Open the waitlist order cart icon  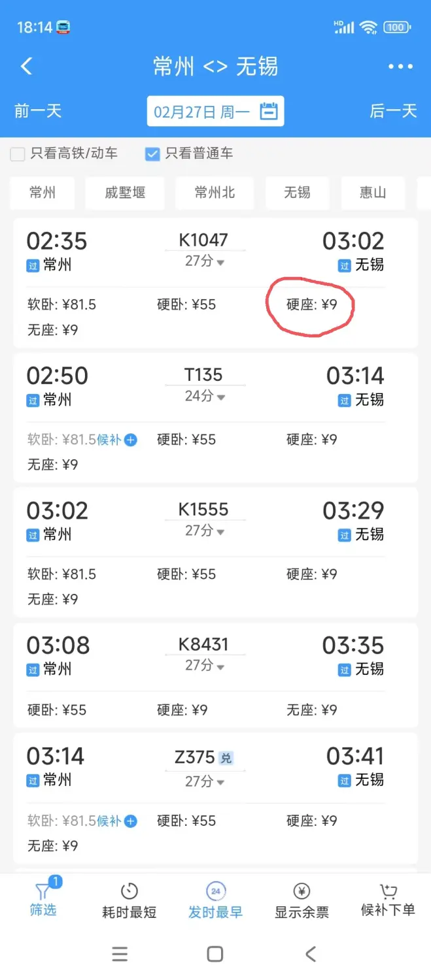pyautogui.click(x=388, y=891)
